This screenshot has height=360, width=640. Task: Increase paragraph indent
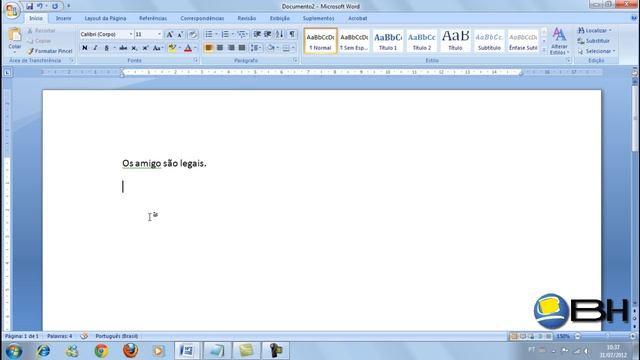[x=268, y=34]
